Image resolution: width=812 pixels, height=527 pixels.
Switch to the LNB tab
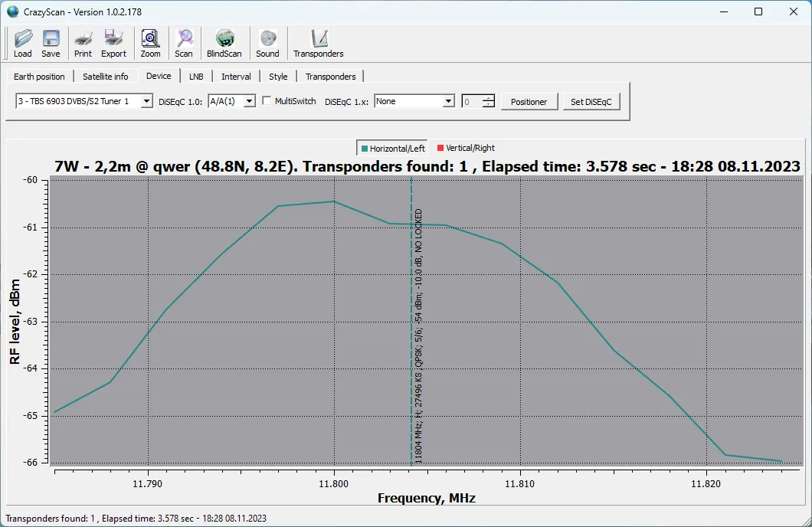coord(196,77)
